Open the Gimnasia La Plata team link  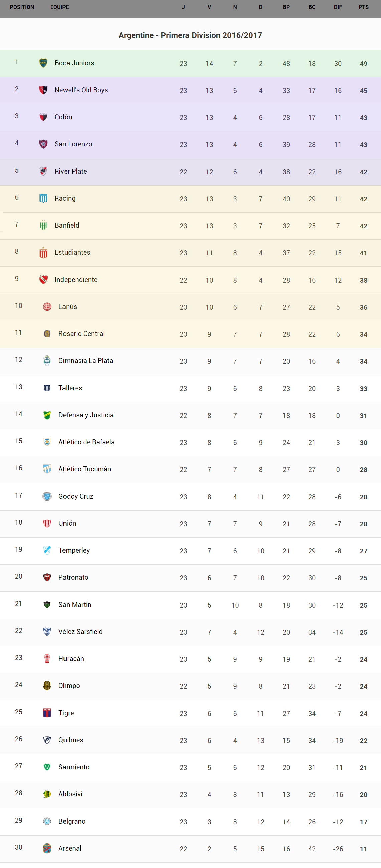pyautogui.click(x=86, y=361)
